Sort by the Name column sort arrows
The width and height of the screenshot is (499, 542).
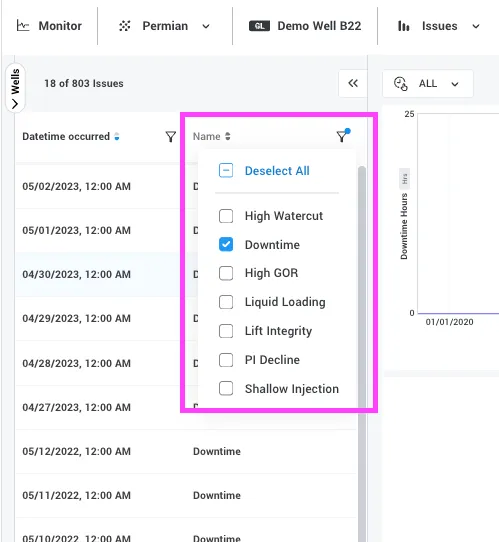(x=227, y=137)
